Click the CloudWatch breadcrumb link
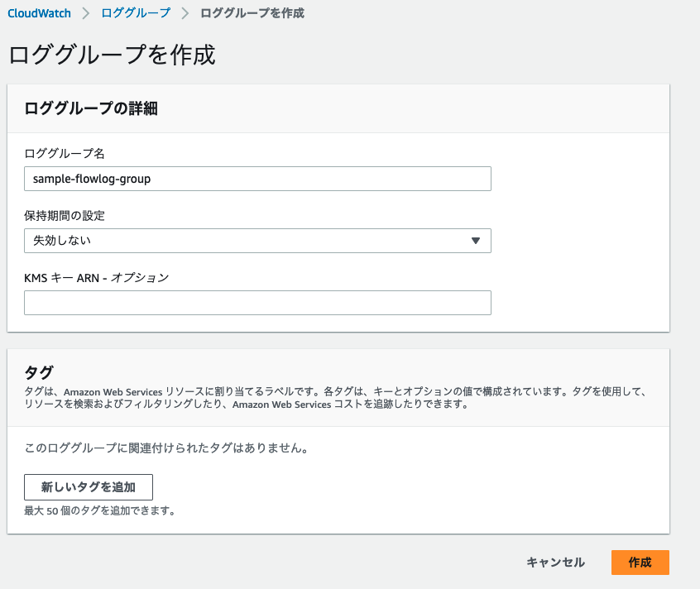Screen dimensions: 700x589 (39, 13)
